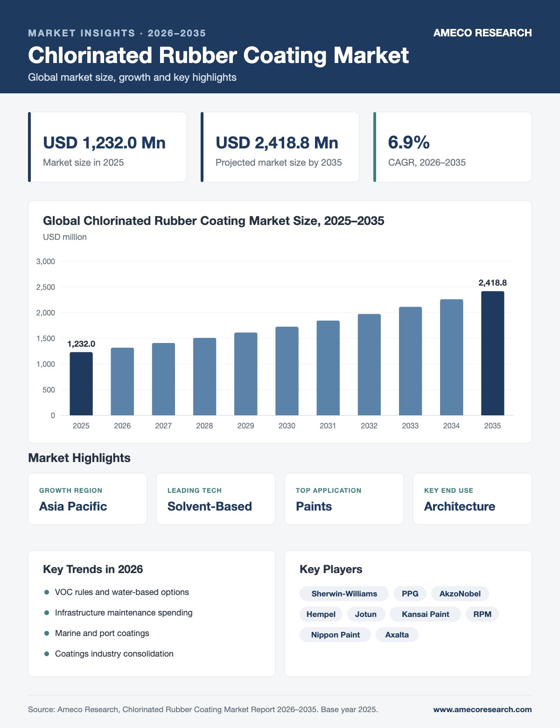Click the 1,500 y-axis label

[46, 338]
